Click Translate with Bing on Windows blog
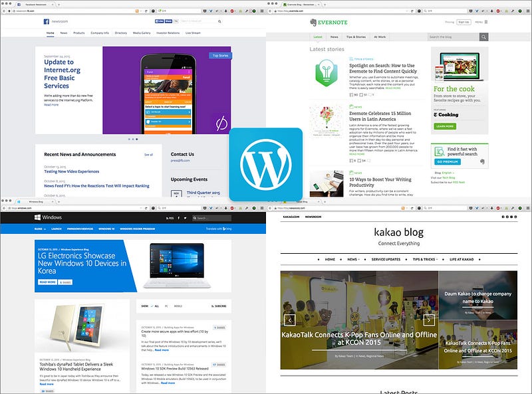The height and width of the screenshot is (394, 532). 219,229
